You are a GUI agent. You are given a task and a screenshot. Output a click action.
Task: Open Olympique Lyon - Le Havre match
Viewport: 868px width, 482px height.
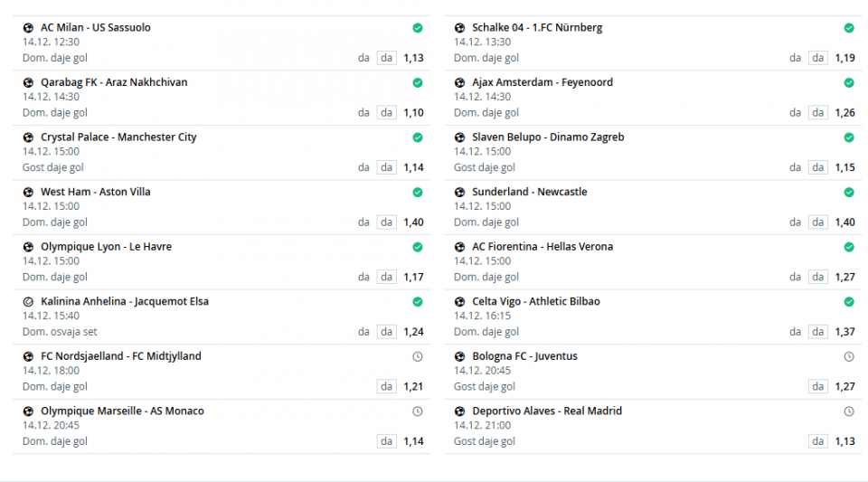pyautogui.click(x=106, y=247)
